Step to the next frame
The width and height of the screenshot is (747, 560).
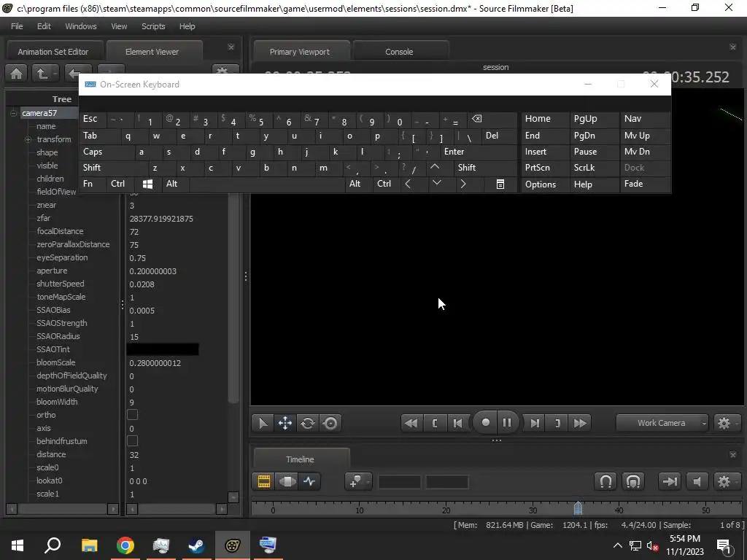535,423
